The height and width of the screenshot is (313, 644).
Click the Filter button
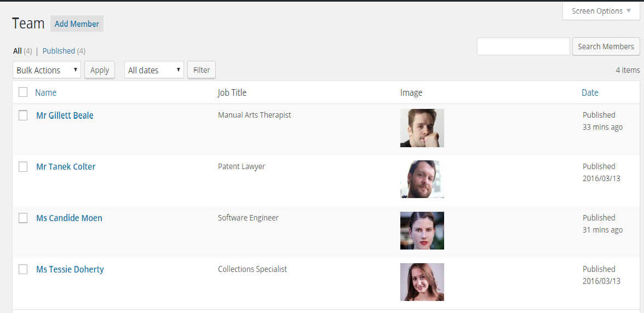[202, 70]
